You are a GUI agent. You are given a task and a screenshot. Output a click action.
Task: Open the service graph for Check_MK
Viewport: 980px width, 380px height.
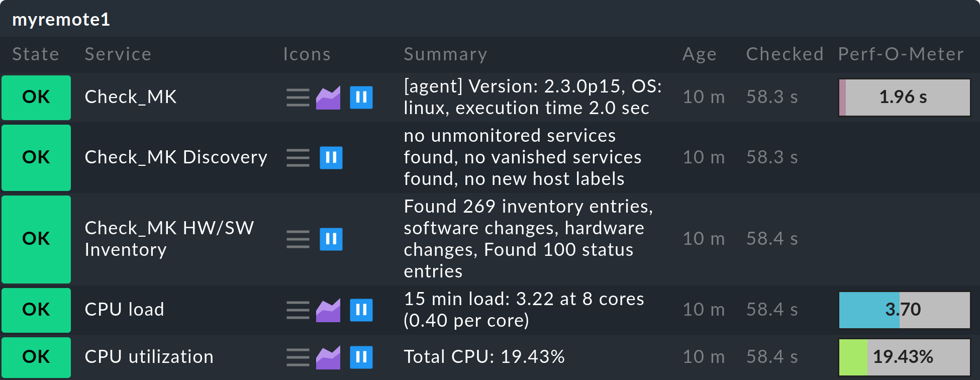(x=327, y=98)
